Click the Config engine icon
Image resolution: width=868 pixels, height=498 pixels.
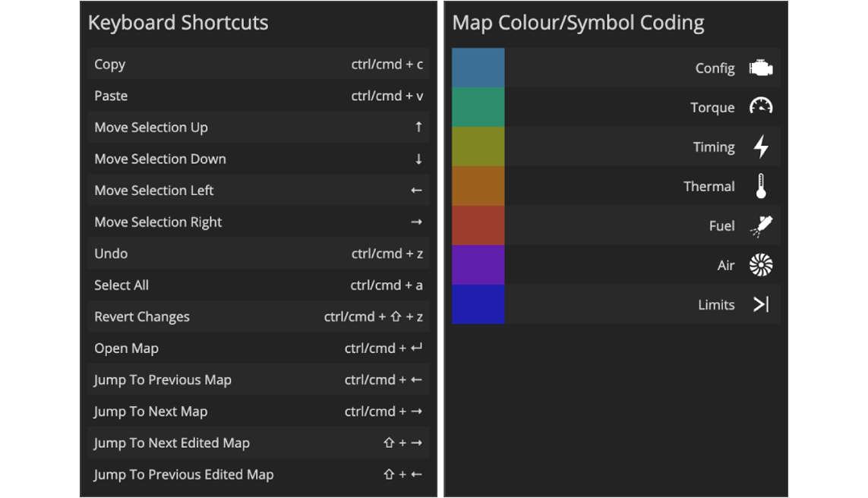(x=761, y=68)
